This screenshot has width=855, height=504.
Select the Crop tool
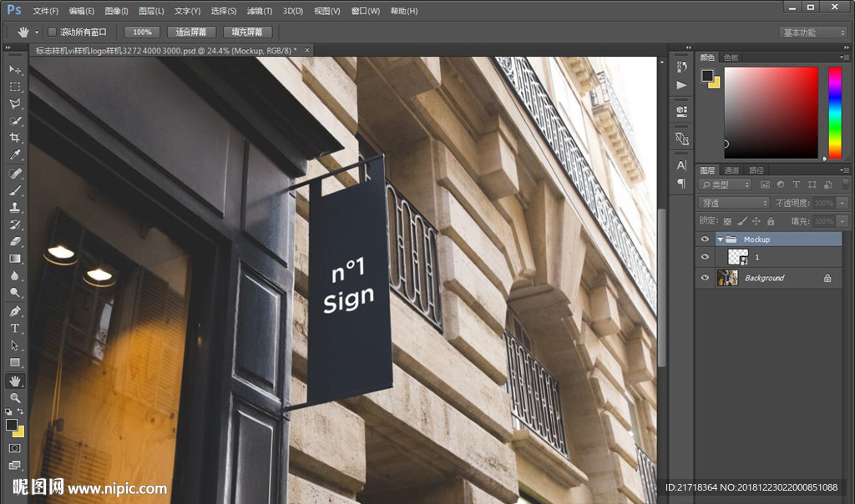[x=15, y=138]
